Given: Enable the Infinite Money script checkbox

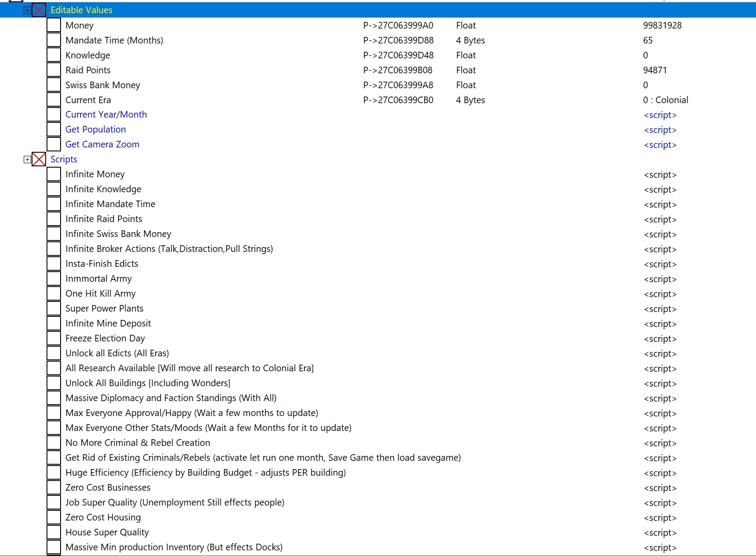Looking at the screenshot, I should coord(54,174).
